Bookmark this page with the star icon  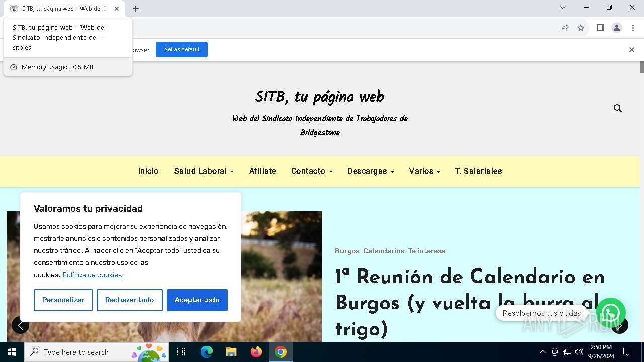[x=581, y=28]
